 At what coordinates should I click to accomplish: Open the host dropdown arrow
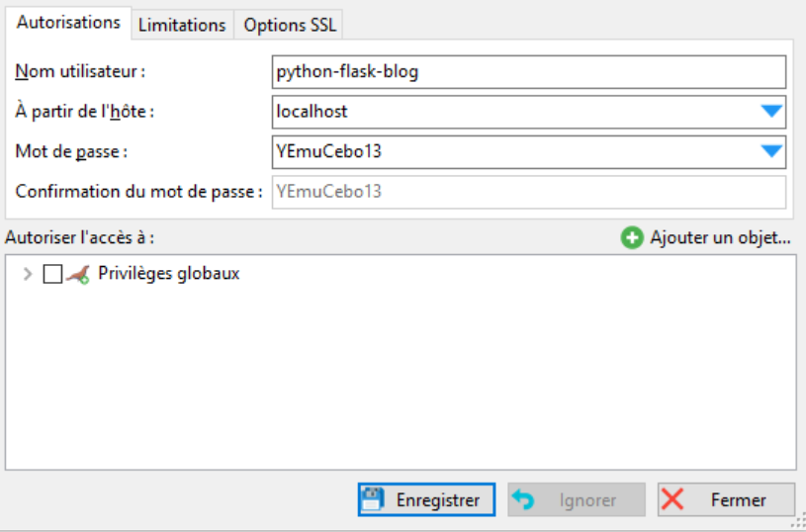tap(771, 112)
